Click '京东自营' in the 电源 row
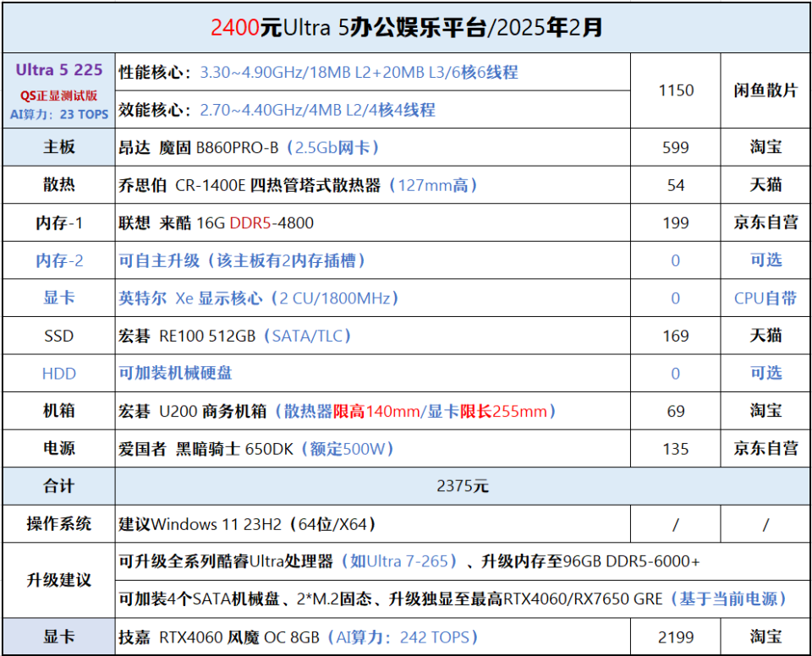This screenshot has width=812, height=656. (765, 449)
